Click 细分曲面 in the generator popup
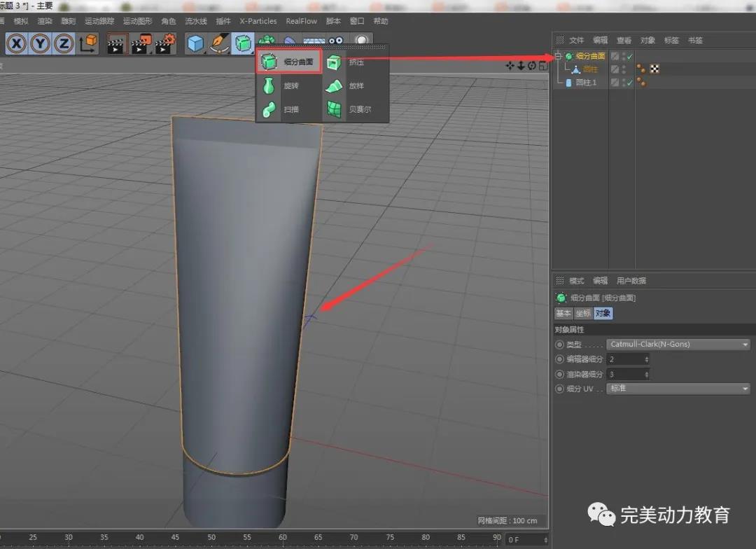The width and height of the screenshot is (756, 549). point(289,62)
